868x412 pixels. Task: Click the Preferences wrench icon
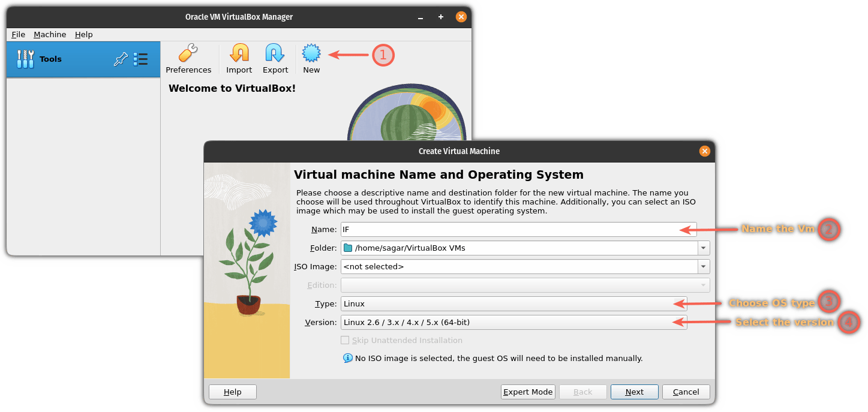click(x=188, y=54)
